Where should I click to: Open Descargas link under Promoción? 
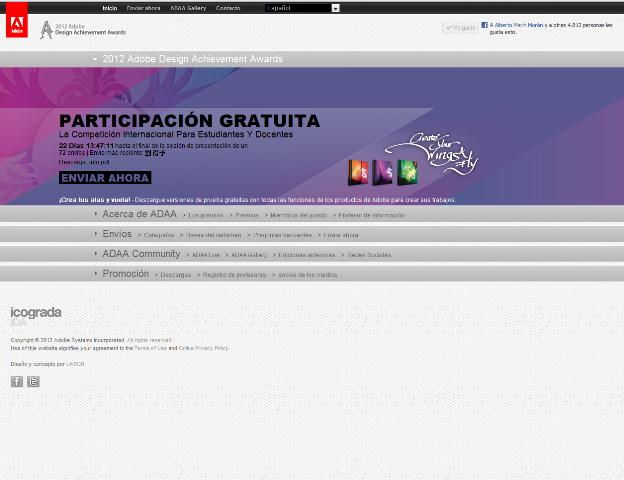pos(176,275)
